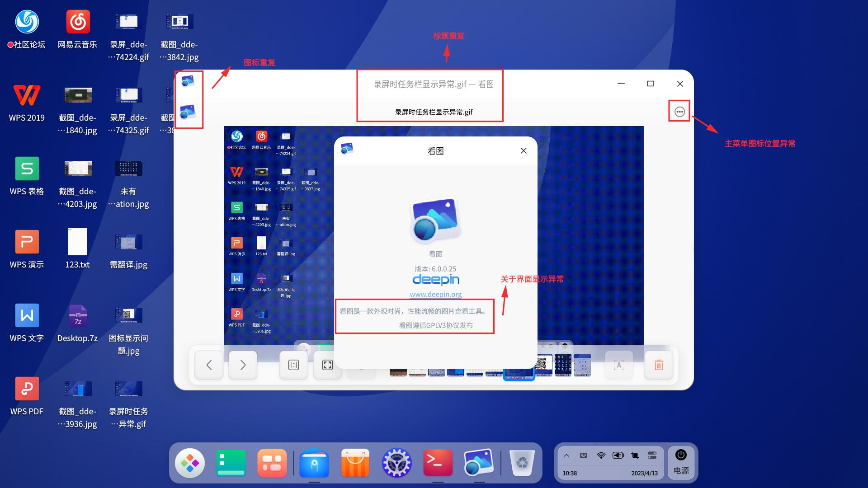This screenshot has height=488, width=868.
Task: Select the WPS 文字 desktop icon
Action: [27, 323]
